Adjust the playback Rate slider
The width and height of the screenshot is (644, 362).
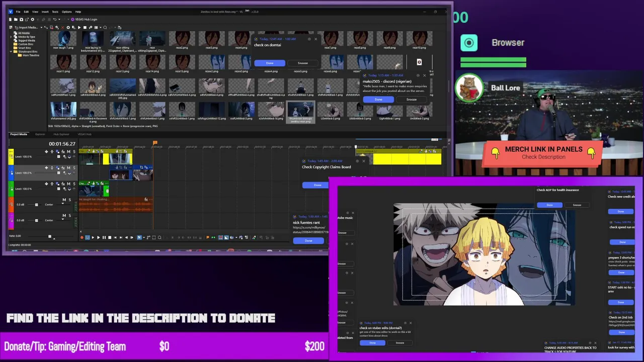point(50,236)
